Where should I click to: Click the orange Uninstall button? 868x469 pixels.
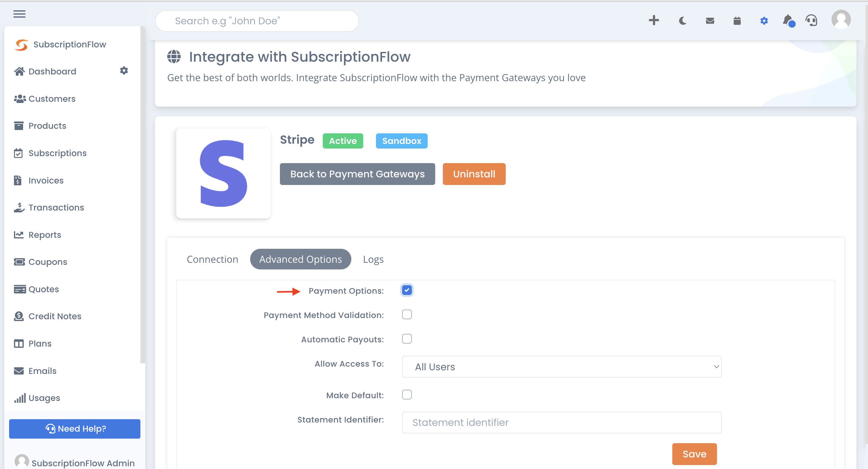[474, 174]
